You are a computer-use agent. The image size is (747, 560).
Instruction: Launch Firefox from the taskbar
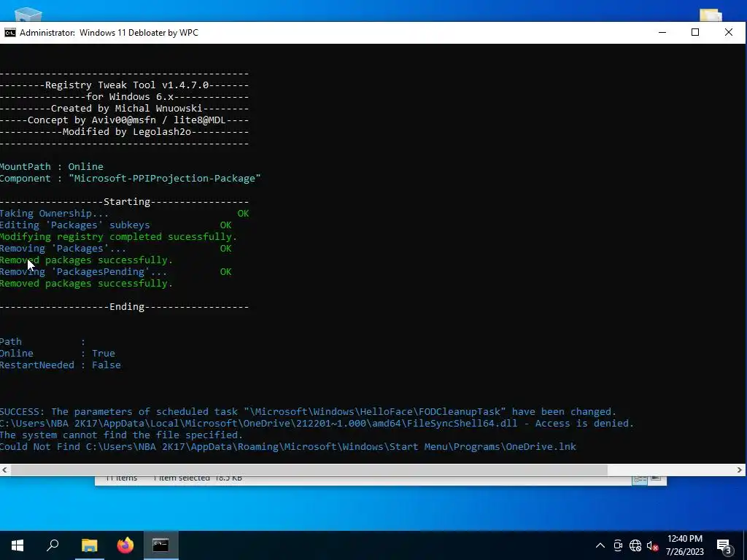coord(125,545)
